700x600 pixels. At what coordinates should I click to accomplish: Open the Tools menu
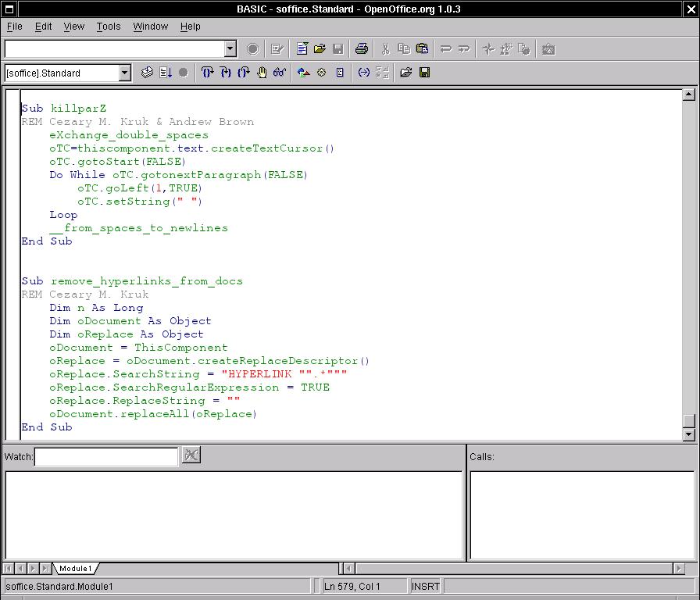[109, 26]
